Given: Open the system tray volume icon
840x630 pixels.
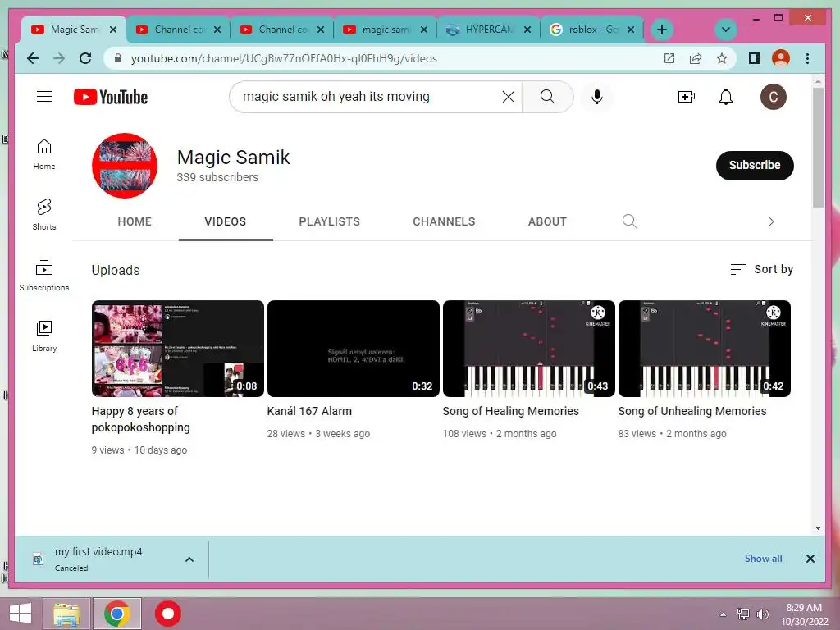Looking at the screenshot, I should [762, 614].
